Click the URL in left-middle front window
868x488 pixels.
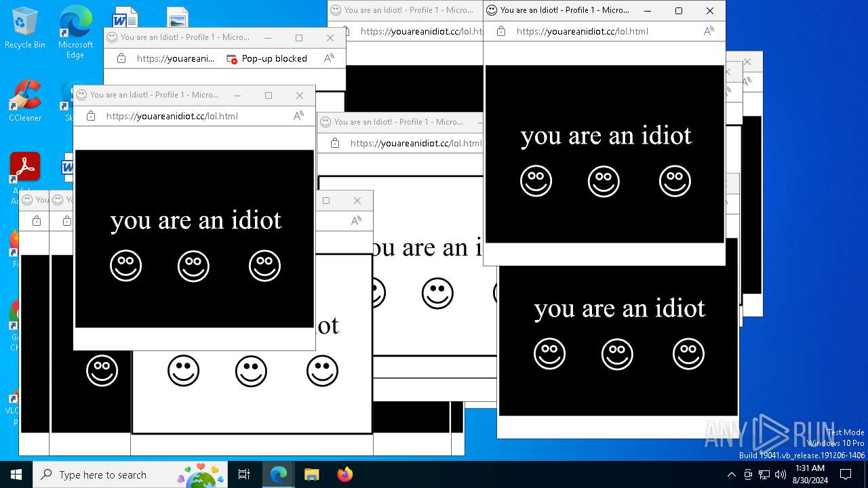(x=172, y=116)
